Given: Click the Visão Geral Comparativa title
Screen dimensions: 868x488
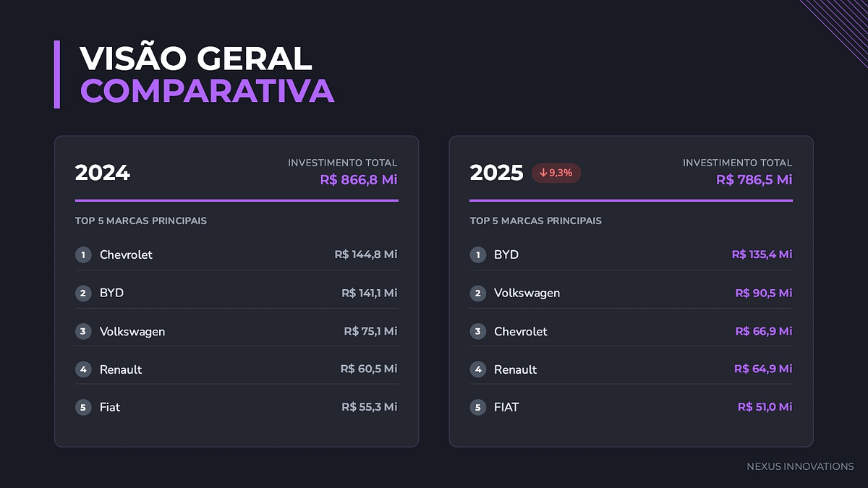Looking at the screenshot, I should pyautogui.click(x=207, y=74).
